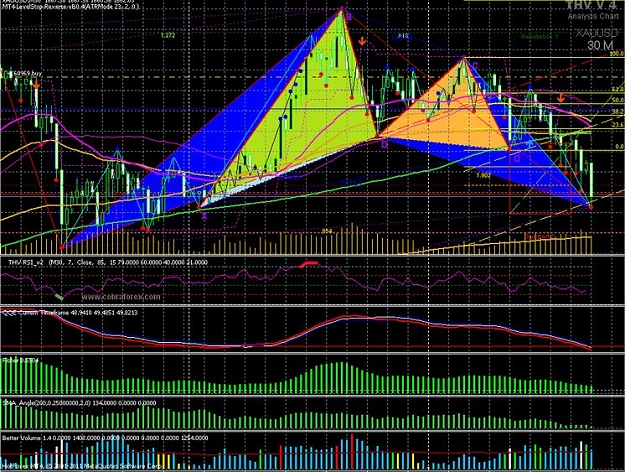Click the MT4-LevelStop-Reverse indicator label

(x=70, y=6)
